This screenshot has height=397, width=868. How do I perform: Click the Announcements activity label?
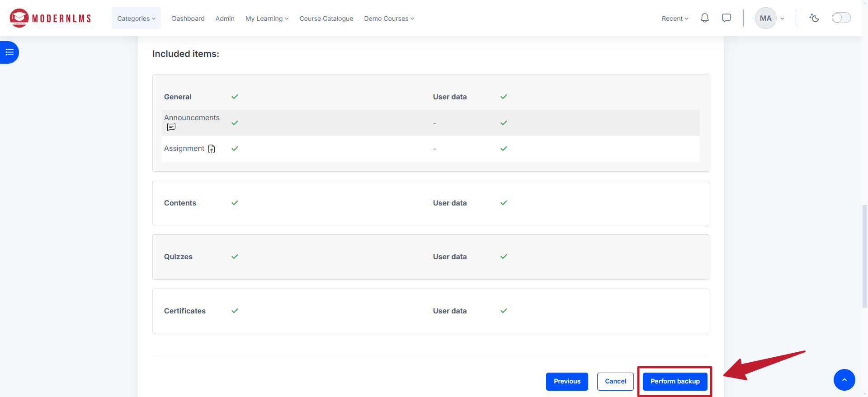coord(192,117)
